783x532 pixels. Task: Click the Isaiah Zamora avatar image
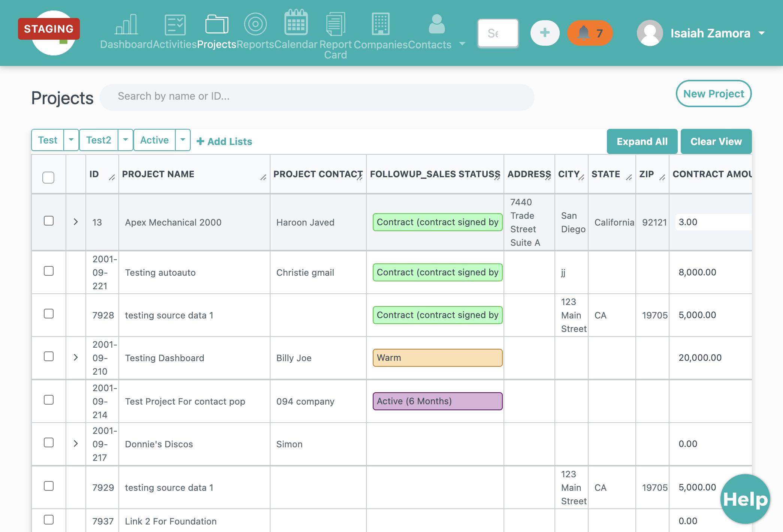(x=650, y=33)
